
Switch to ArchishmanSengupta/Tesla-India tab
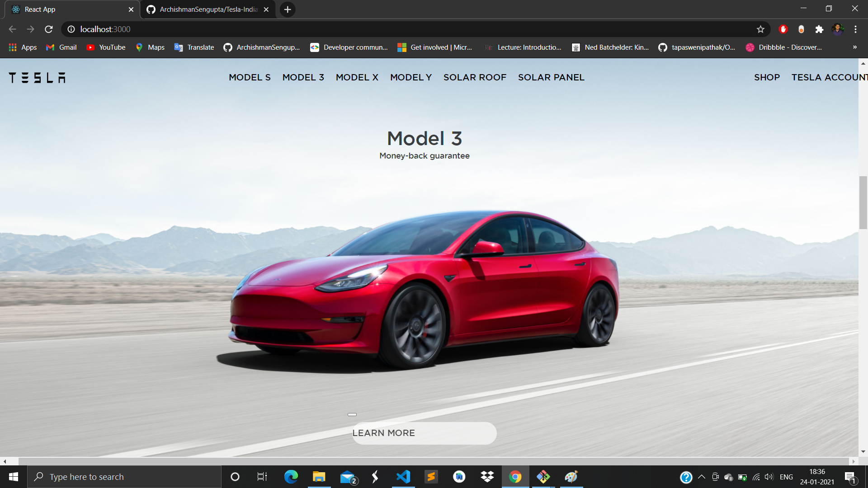208,9
